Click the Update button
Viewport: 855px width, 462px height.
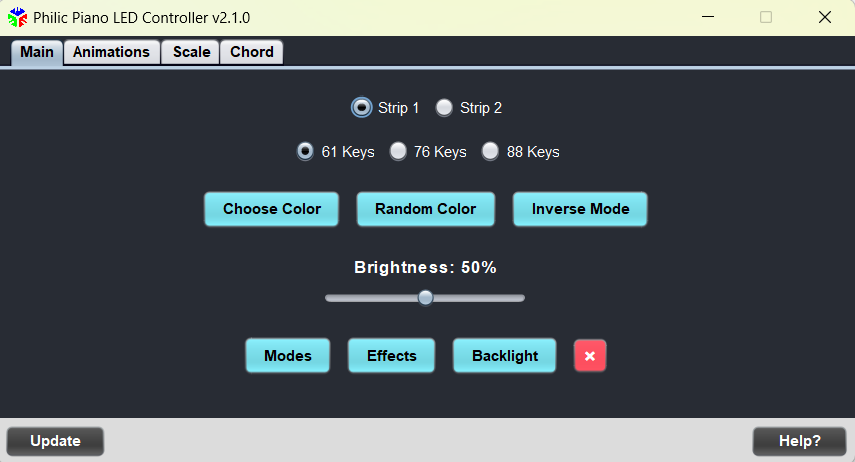[55, 441]
